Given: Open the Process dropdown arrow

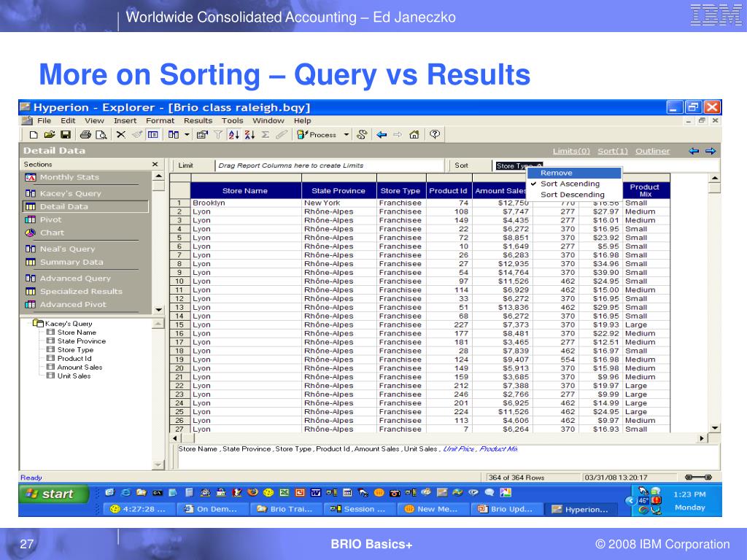Looking at the screenshot, I should pyautogui.click(x=347, y=135).
